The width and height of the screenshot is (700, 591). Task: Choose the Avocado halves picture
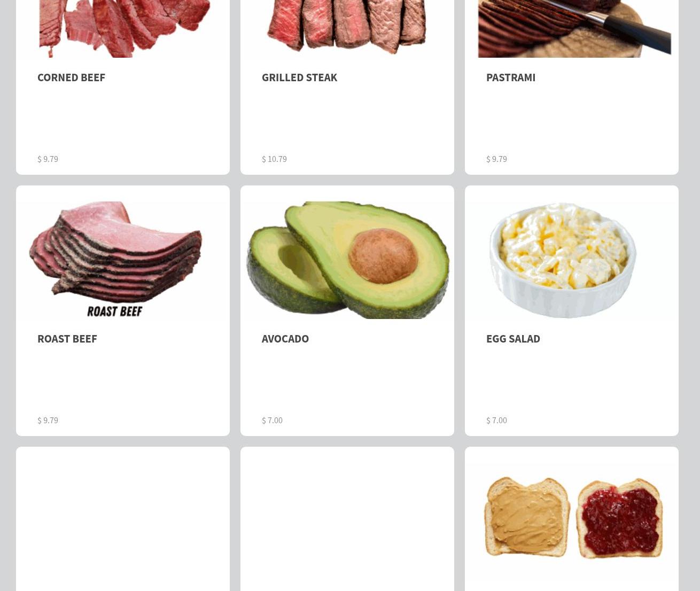347,260
